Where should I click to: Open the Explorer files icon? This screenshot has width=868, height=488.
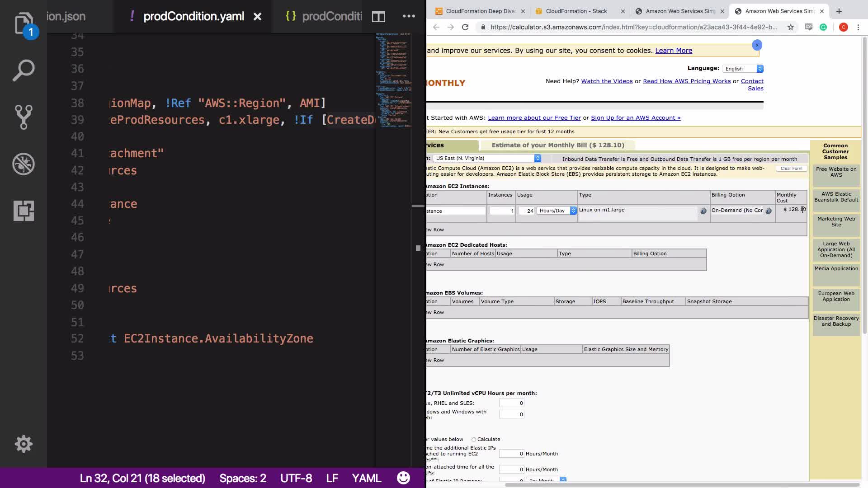coord(24,23)
